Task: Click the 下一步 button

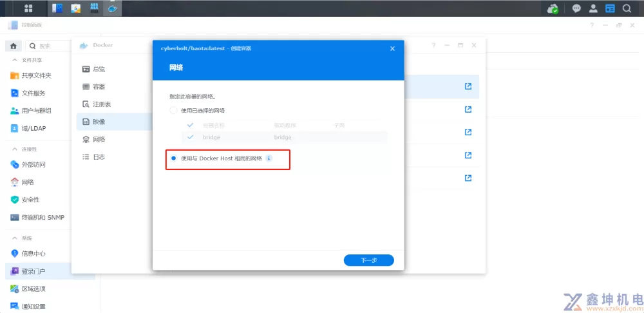Action: pyautogui.click(x=368, y=260)
